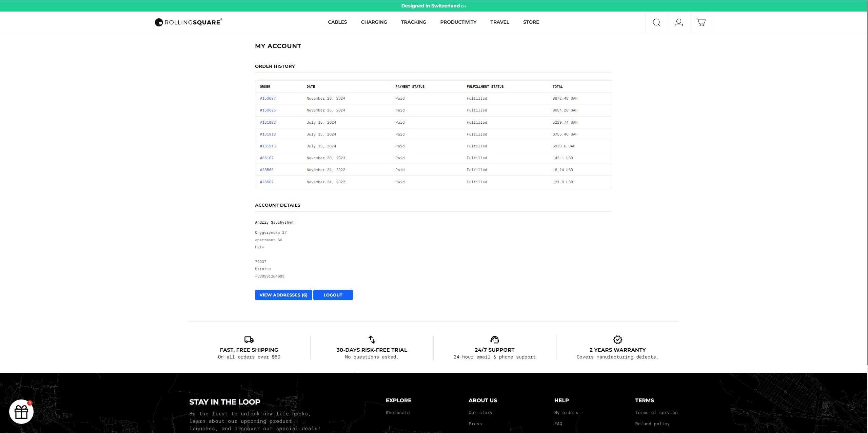View order #150627 details

point(268,98)
